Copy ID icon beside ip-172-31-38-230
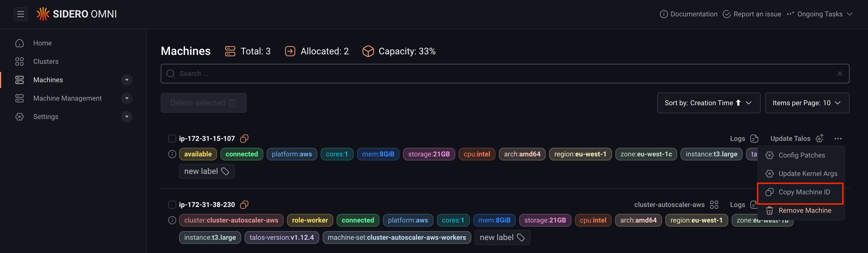868x253 pixels. point(244,205)
